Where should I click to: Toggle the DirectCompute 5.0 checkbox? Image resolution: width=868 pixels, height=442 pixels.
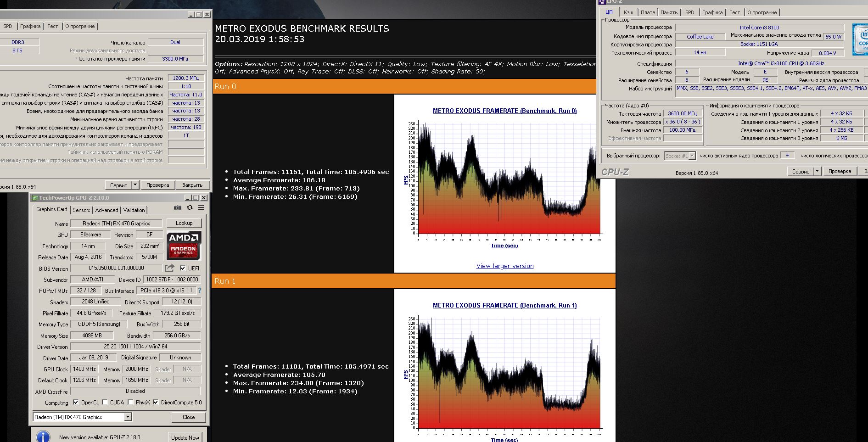(156, 402)
